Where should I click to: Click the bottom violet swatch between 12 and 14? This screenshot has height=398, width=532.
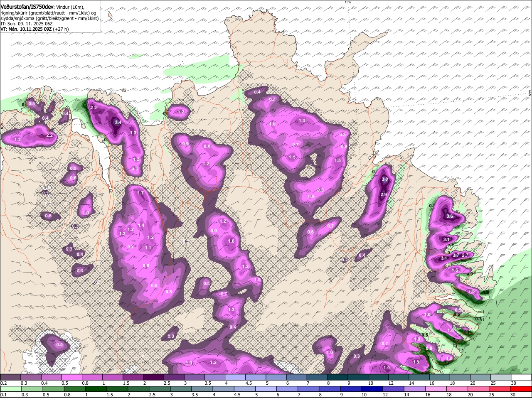[x=394, y=389]
